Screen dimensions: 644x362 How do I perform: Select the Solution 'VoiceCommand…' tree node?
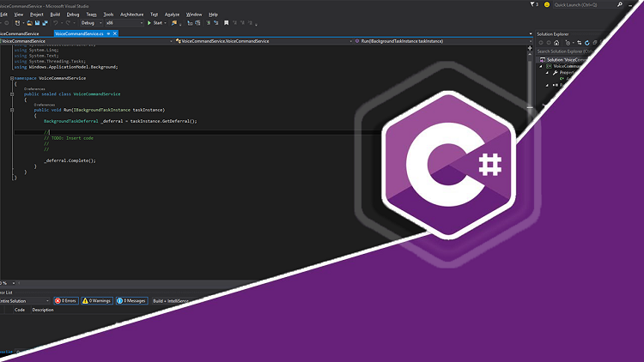(563, 60)
